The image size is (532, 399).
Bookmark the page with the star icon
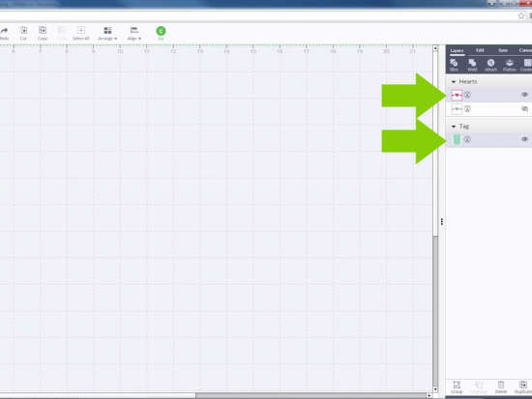tap(521, 15)
